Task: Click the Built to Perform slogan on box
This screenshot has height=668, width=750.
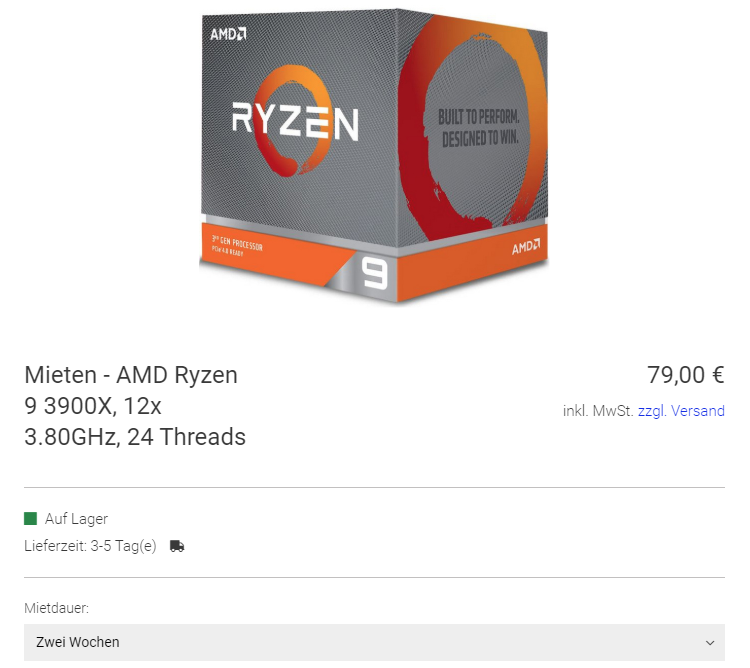Action: point(479,128)
